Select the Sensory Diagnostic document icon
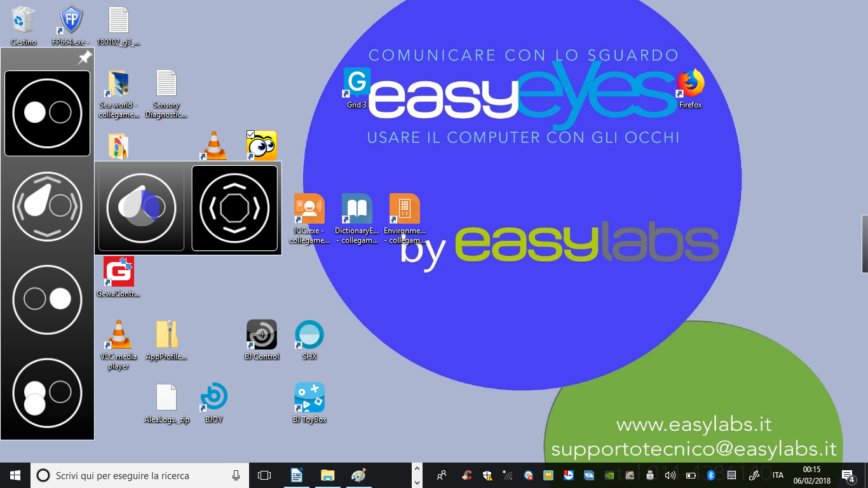The width and height of the screenshot is (868, 488). click(166, 93)
